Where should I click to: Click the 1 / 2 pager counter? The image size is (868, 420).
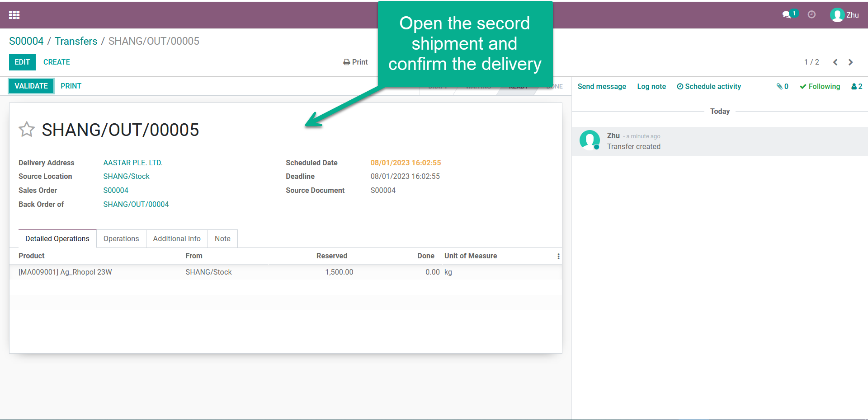click(811, 62)
